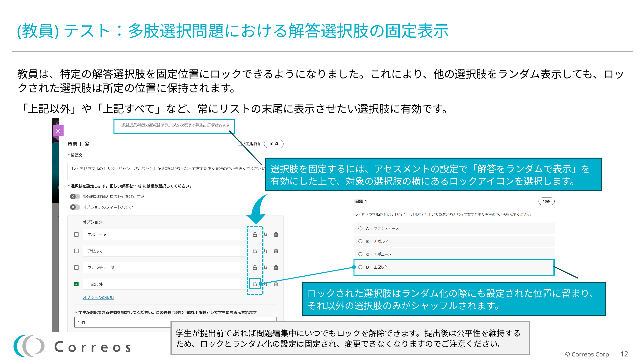Image resolution: width=644 pixels, height=362 pixels.
Task: Select radio answer D 上記以外
Action: point(360,267)
